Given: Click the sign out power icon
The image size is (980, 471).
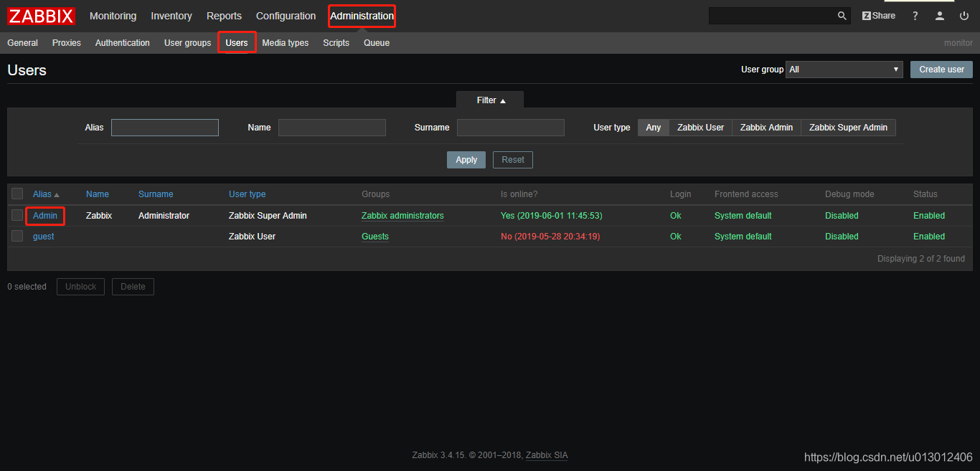Looking at the screenshot, I should point(964,16).
